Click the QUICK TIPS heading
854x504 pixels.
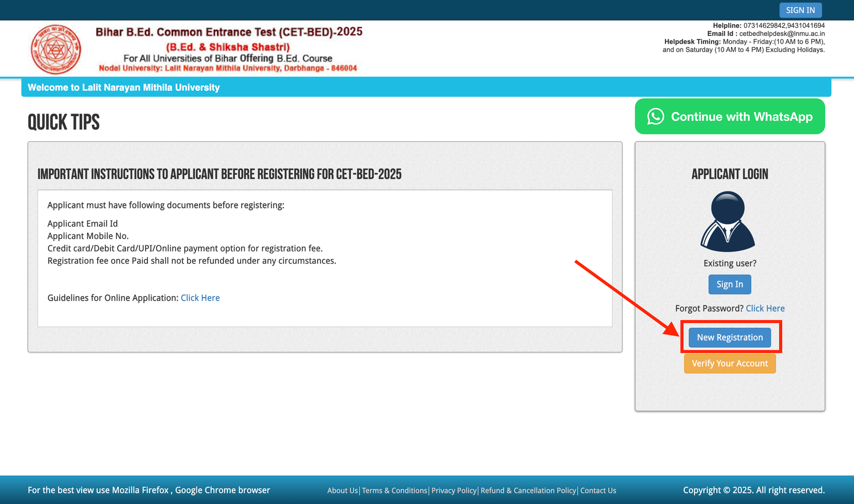coord(64,122)
